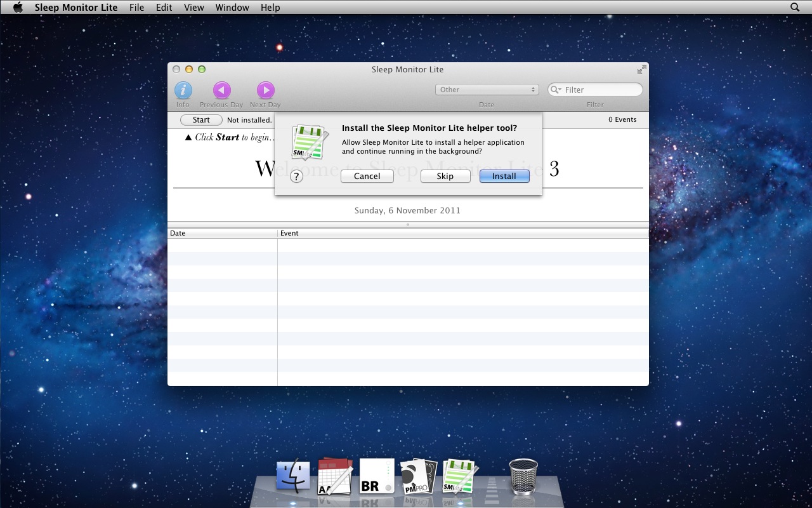Open Sleep Monitor Lite in Dock
This screenshot has width=812, height=508.
(460, 476)
